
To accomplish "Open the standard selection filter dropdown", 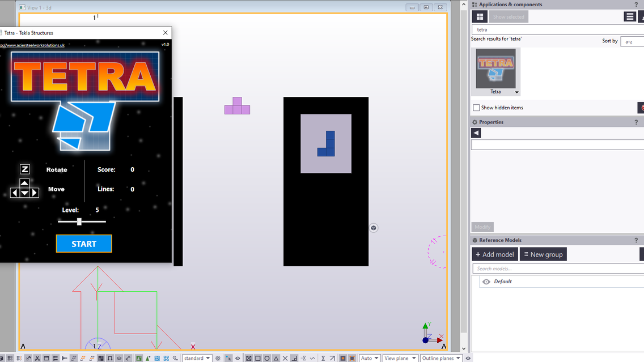I will [x=197, y=358].
